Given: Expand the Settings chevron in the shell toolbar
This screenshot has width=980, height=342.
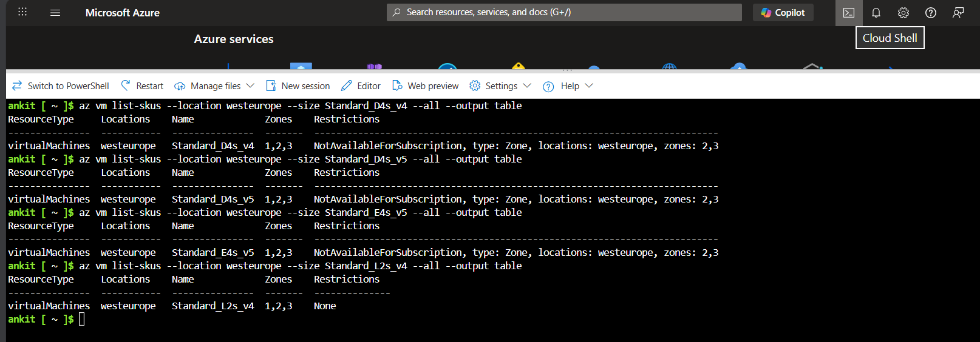Looking at the screenshot, I should click(x=527, y=86).
